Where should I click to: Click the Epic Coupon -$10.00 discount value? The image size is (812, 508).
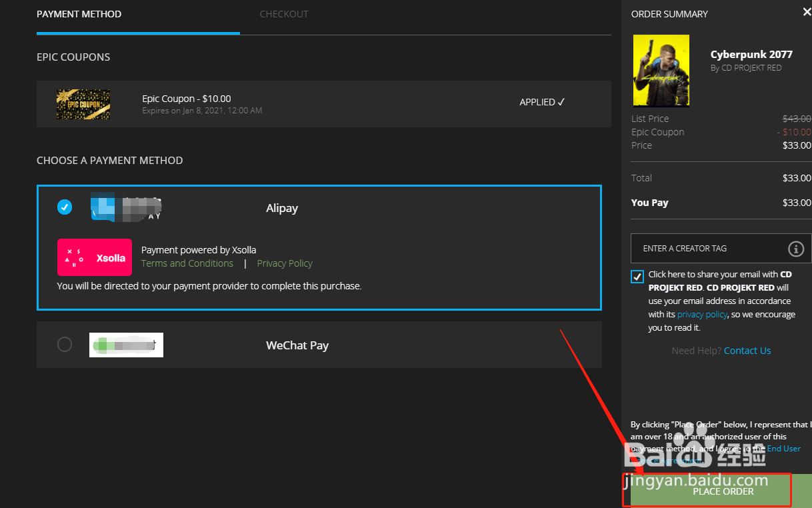point(794,132)
